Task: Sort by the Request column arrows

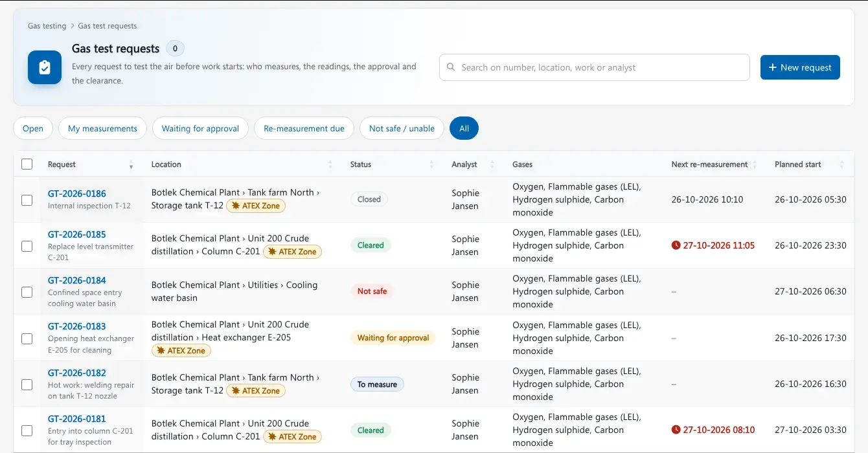Action: coord(131,164)
